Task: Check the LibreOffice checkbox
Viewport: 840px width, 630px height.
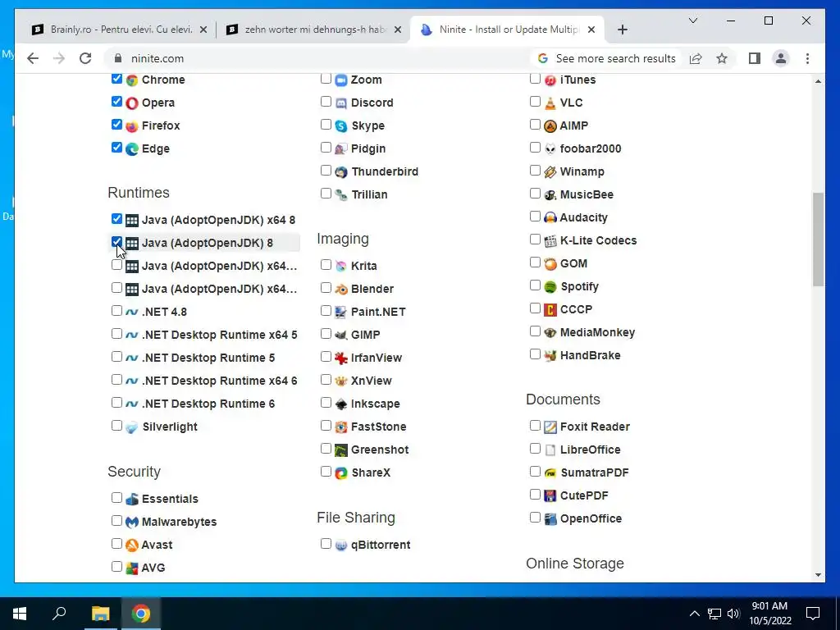Action: point(535,449)
